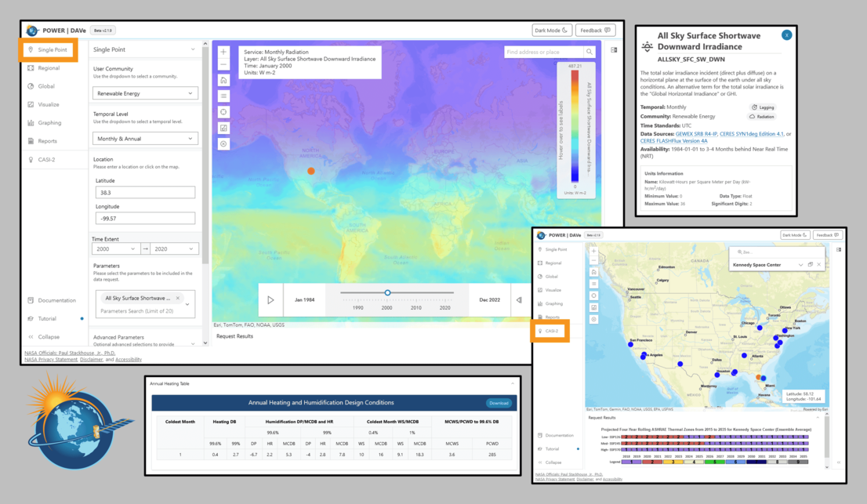Viewport: 867px width, 504px height.
Task: Click Download on the Annual Heating table
Action: (x=498, y=403)
